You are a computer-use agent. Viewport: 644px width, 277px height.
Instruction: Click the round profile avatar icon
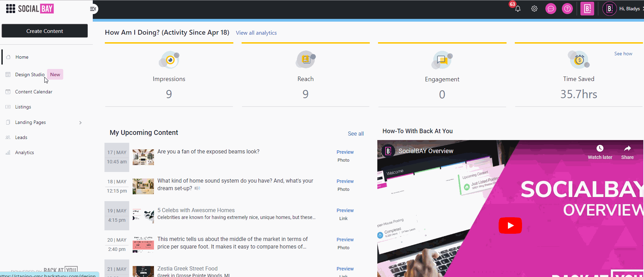610,9
